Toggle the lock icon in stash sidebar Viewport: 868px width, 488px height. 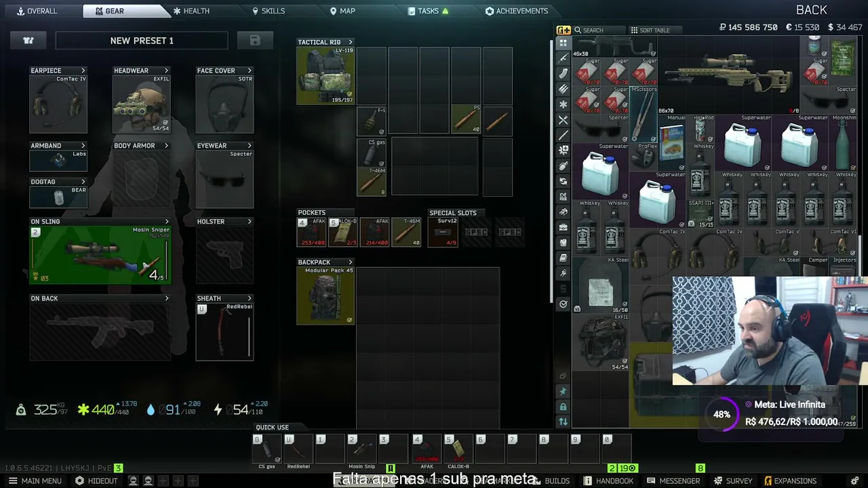(x=563, y=407)
